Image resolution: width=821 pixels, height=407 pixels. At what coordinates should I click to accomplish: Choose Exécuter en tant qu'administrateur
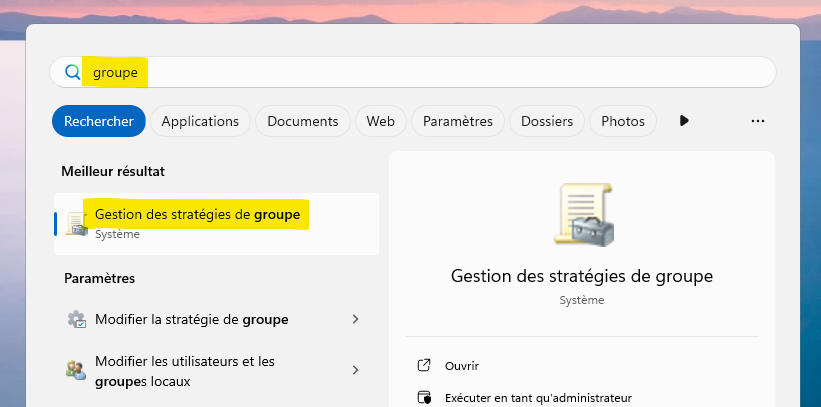(538, 398)
